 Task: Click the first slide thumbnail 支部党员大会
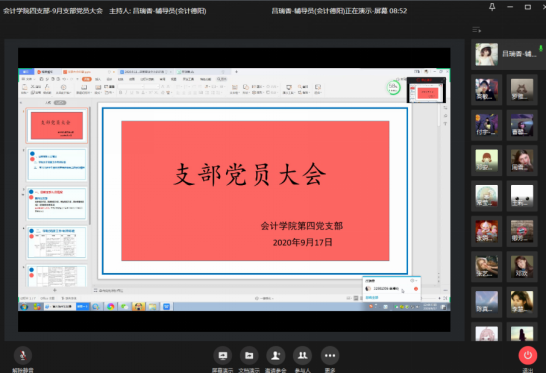tap(57, 126)
